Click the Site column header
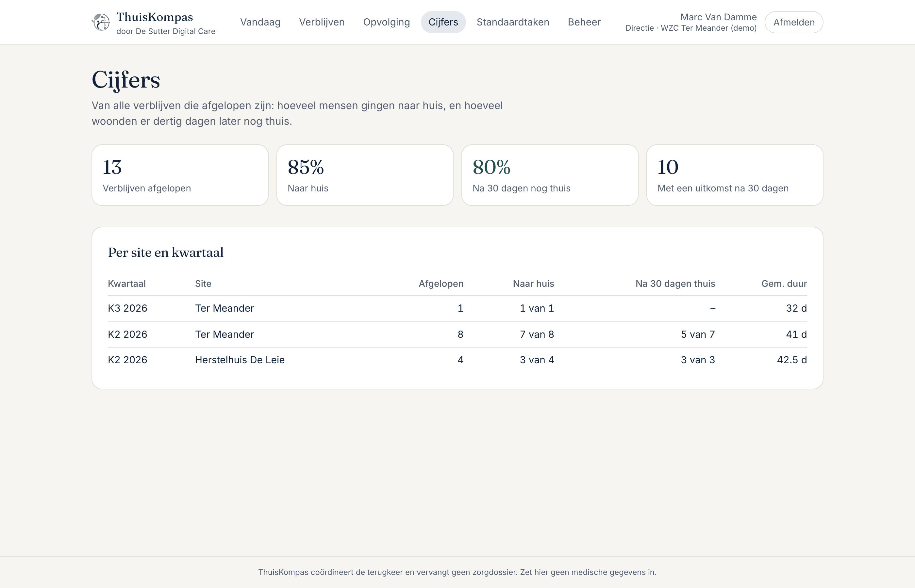This screenshot has height=588, width=915. pos(203,284)
